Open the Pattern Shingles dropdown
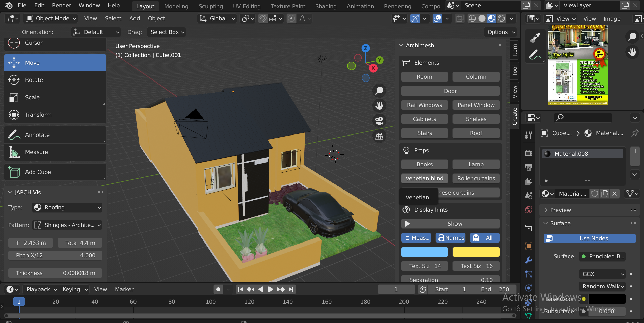The height and width of the screenshot is (323, 644). tap(67, 225)
